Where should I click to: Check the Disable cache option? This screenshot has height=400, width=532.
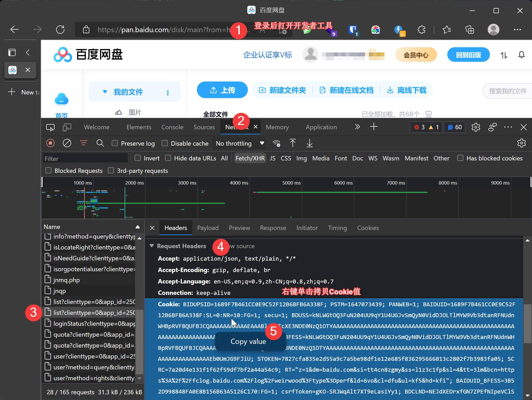pos(165,143)
